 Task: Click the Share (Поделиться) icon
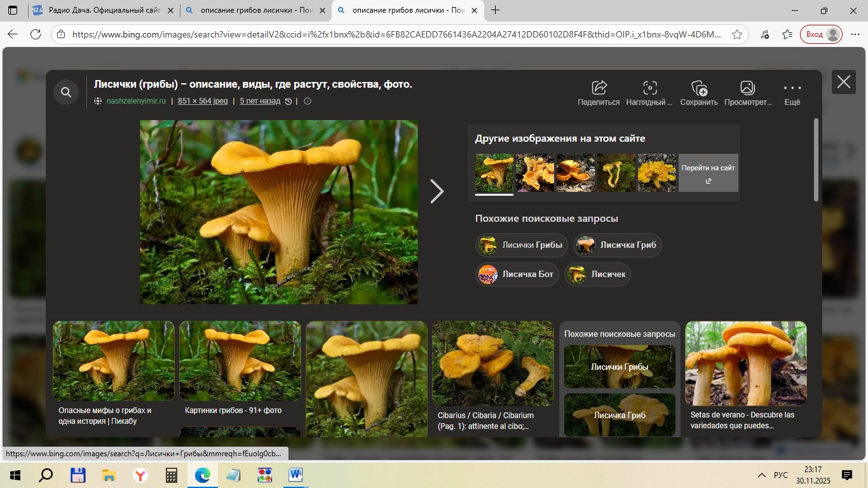(599, 88)
